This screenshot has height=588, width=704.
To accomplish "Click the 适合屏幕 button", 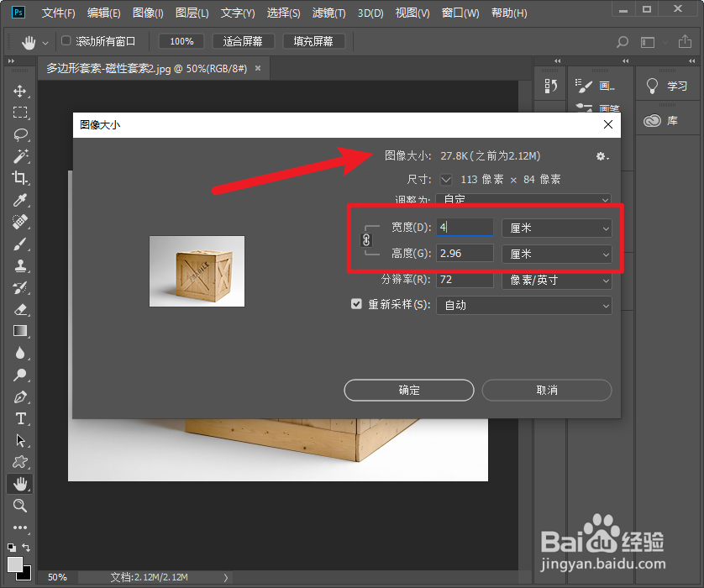I will [x=244, y=40].
